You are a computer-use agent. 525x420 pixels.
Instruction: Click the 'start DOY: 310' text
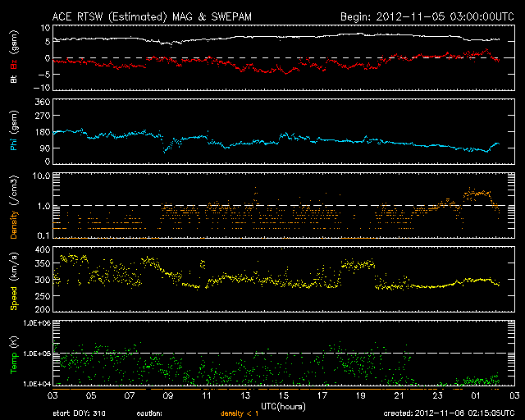[x=79, y=413]
